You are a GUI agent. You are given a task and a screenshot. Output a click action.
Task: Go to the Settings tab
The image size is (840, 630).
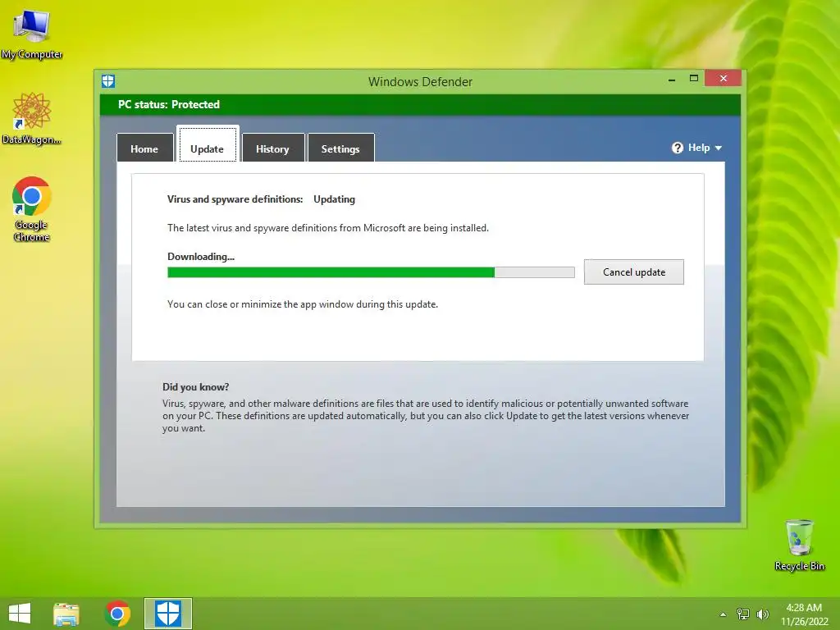coord(340,148)
